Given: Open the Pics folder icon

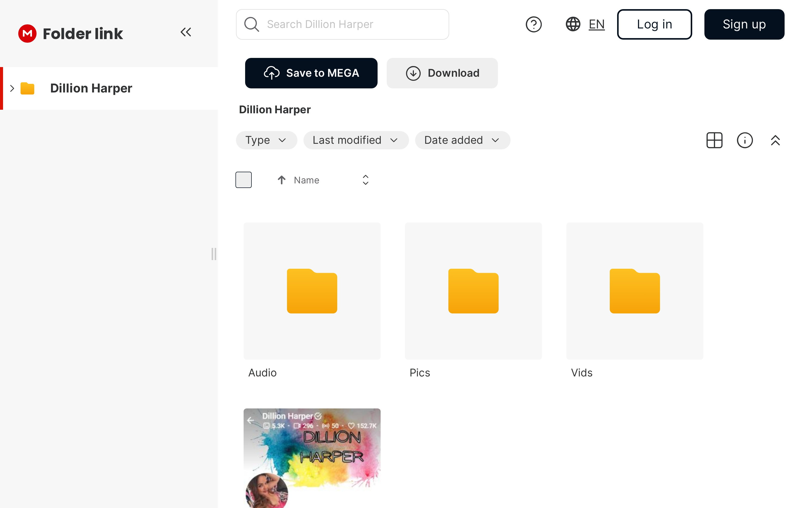Looking at the screenshot, I should (473, 291).
